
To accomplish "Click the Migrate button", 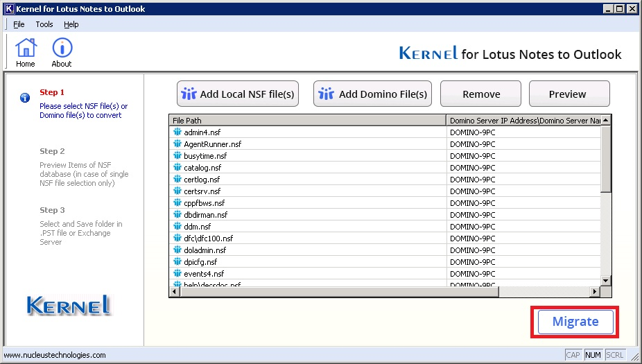I will click(575, 322).
